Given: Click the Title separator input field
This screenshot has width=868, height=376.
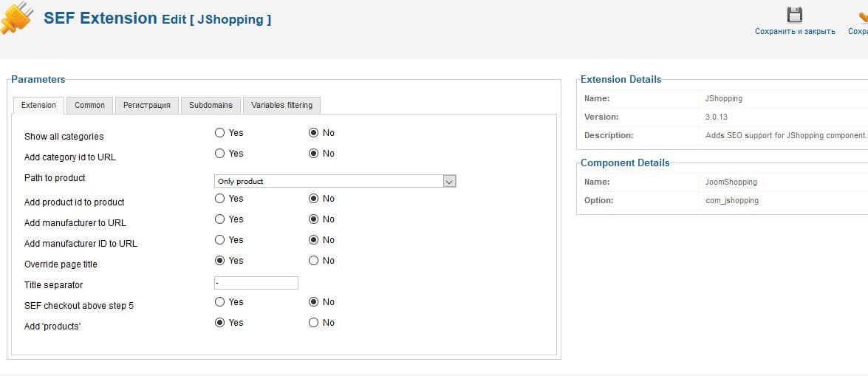Looking at the screenshot, I should pos(256,283).
